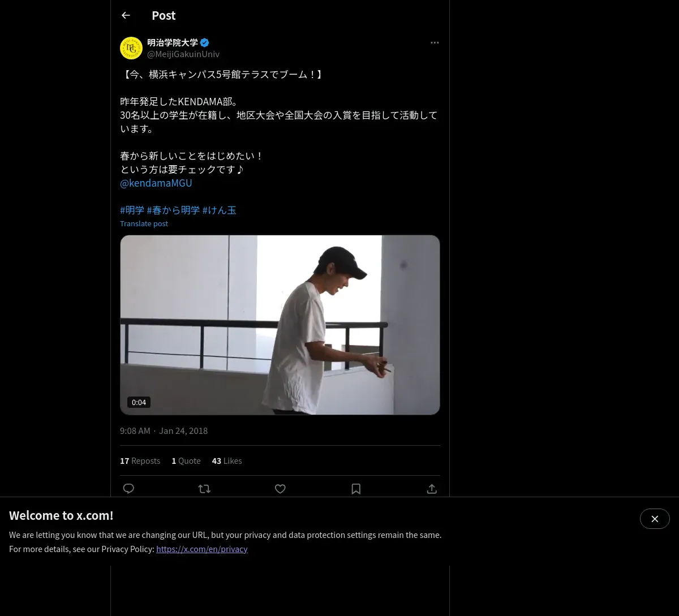This screenshot has height=616, width=679.
Task: Open the @MeijiGakuinUniv handle
Action: click(183, 54)
